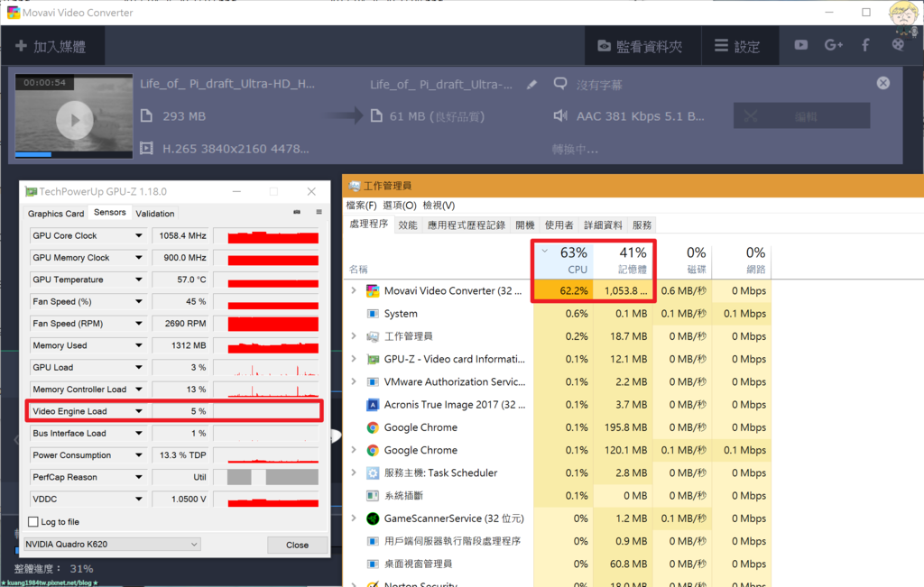Click the 加入媒體 add media button
This screenshot has height=587, width=924.
click(52, 46)
